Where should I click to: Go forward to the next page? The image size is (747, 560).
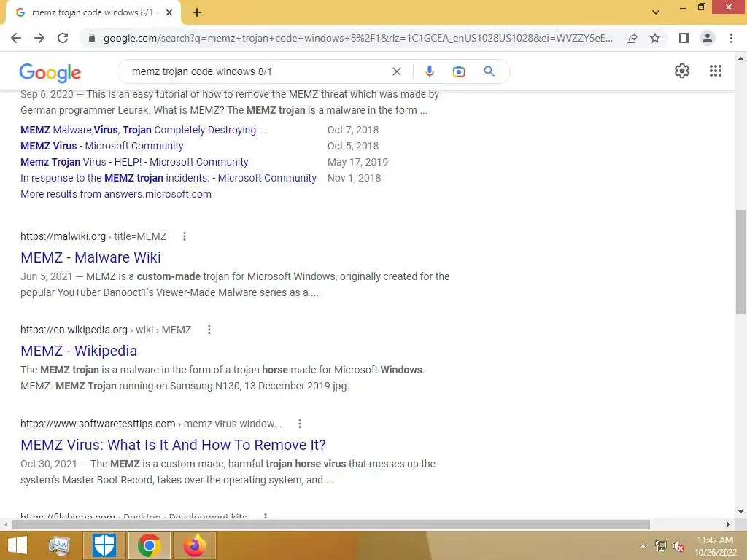coord(39,38)
